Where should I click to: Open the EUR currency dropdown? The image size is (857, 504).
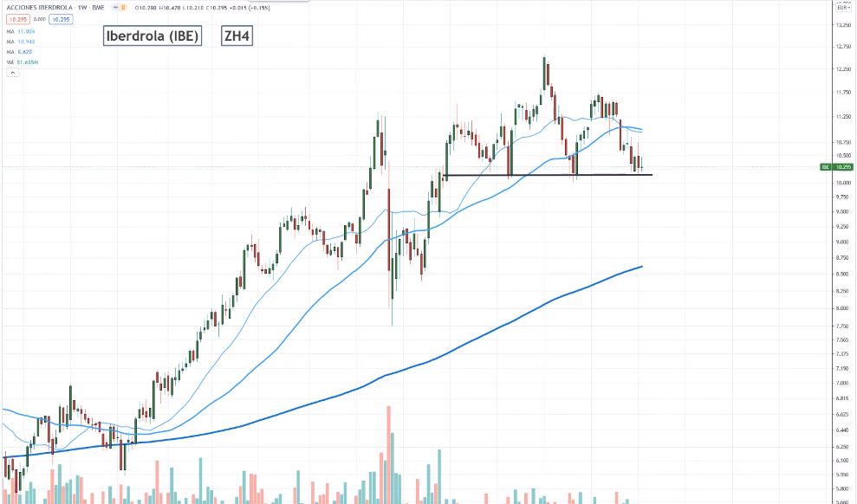tap(844, 5)
